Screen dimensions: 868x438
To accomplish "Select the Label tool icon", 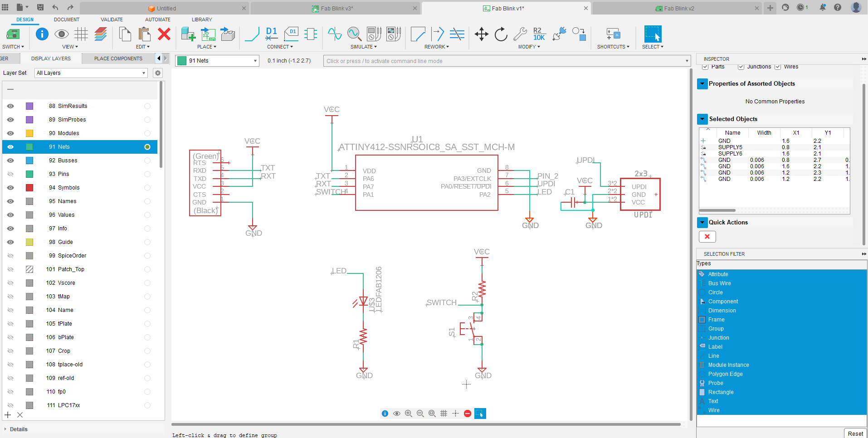I will click(x=291, y=34).
